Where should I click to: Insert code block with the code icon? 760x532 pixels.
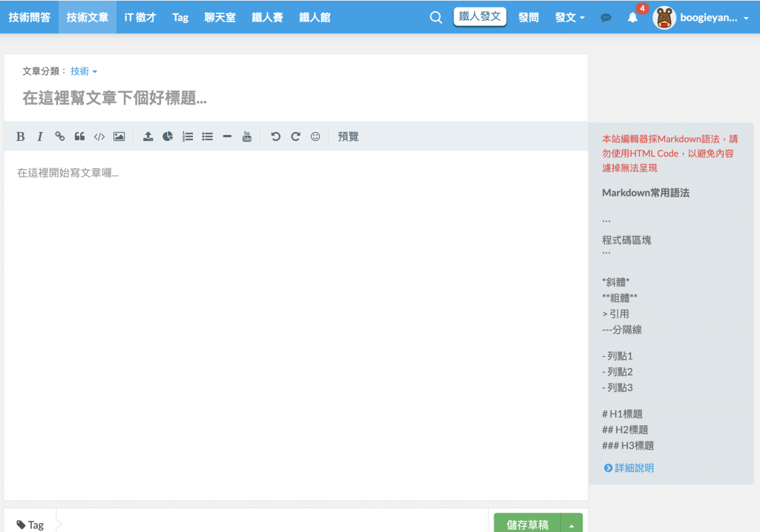coord(99,137)
